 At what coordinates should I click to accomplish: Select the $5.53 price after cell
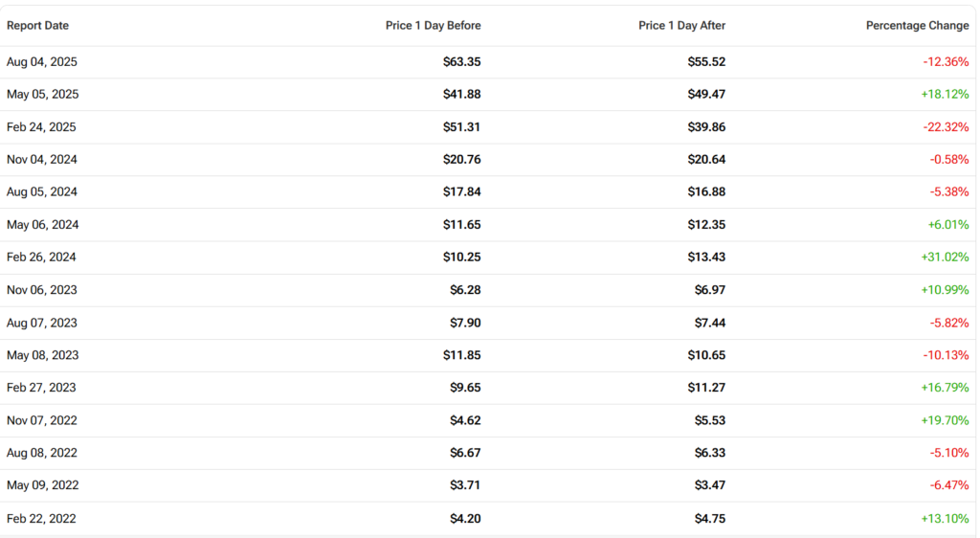[710, 420]
